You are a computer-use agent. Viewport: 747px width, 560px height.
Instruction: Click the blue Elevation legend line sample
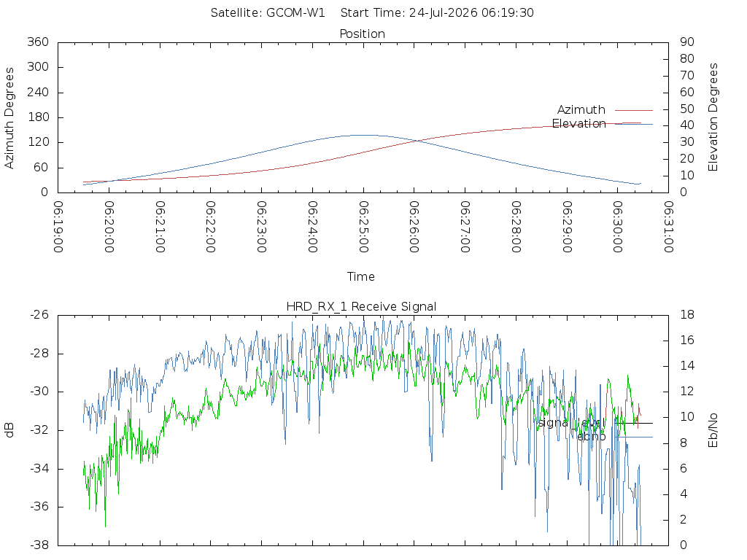634,124
